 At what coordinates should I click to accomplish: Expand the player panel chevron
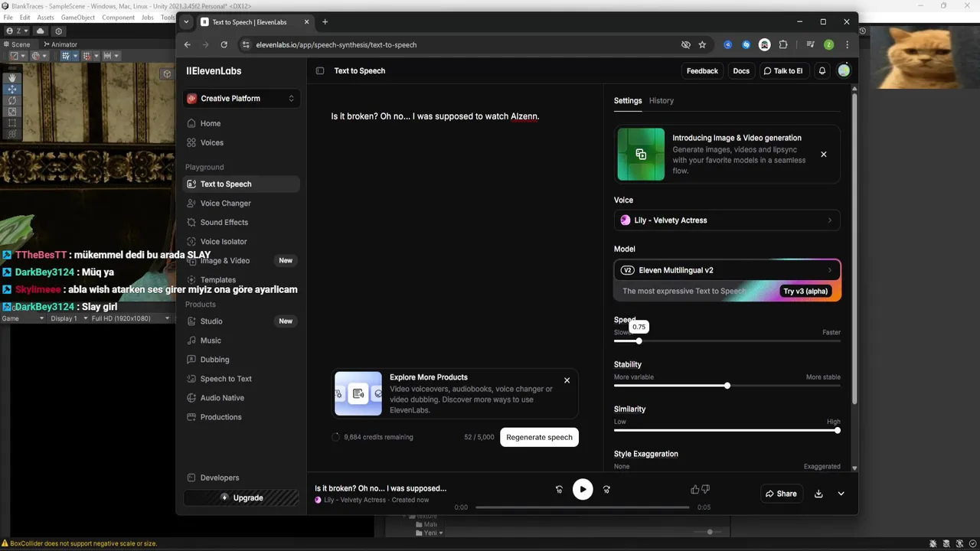[x=841, y=494]
